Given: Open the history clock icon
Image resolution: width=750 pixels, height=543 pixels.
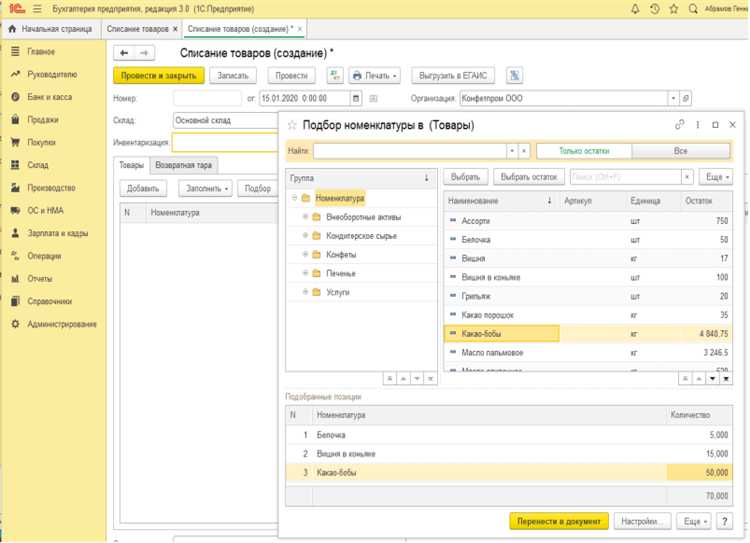Looking at the screenshot, I should coord(654,9).
